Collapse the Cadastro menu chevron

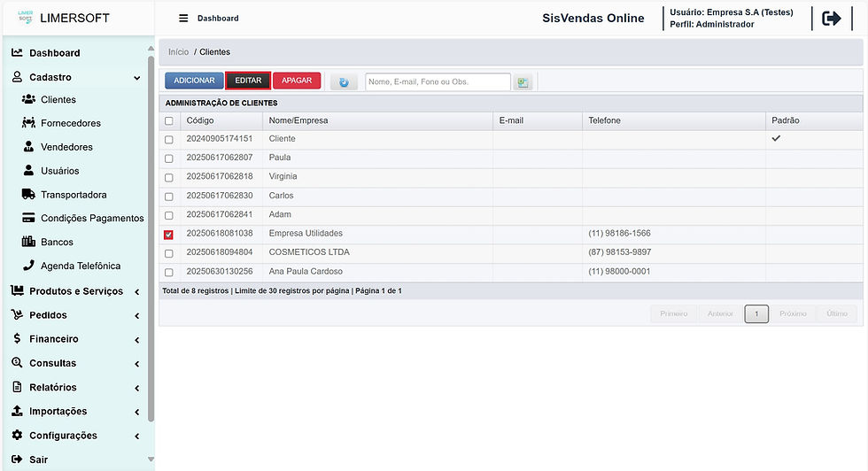136,78
